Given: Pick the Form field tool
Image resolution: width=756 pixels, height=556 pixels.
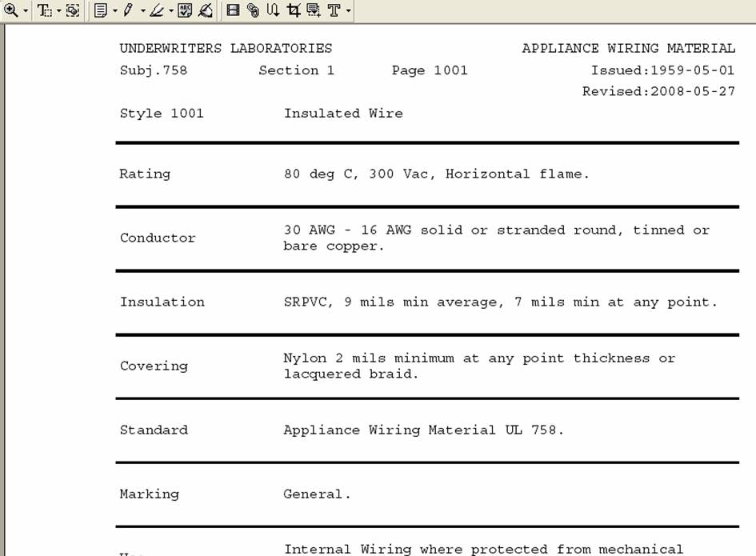Looking at the screenshot, I should coord(313,10).
